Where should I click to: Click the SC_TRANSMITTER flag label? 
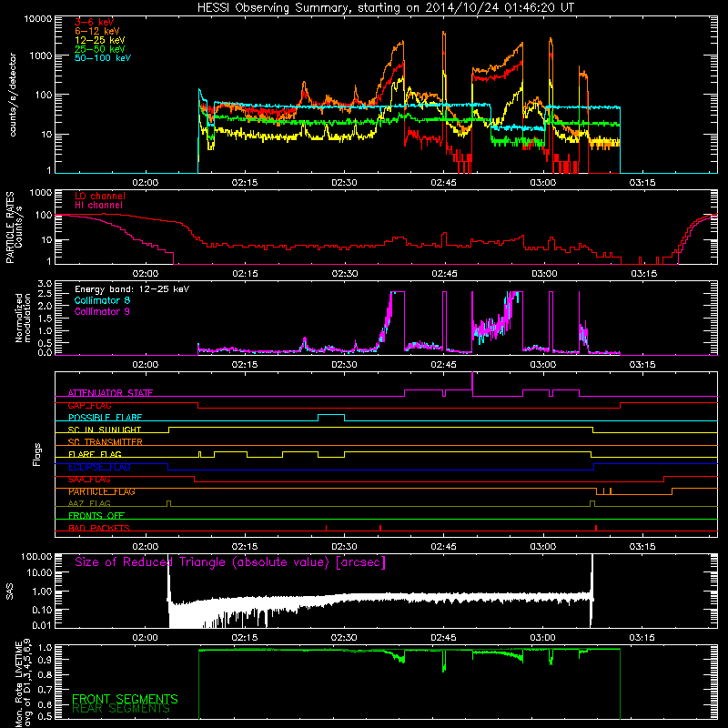point(105,441)
